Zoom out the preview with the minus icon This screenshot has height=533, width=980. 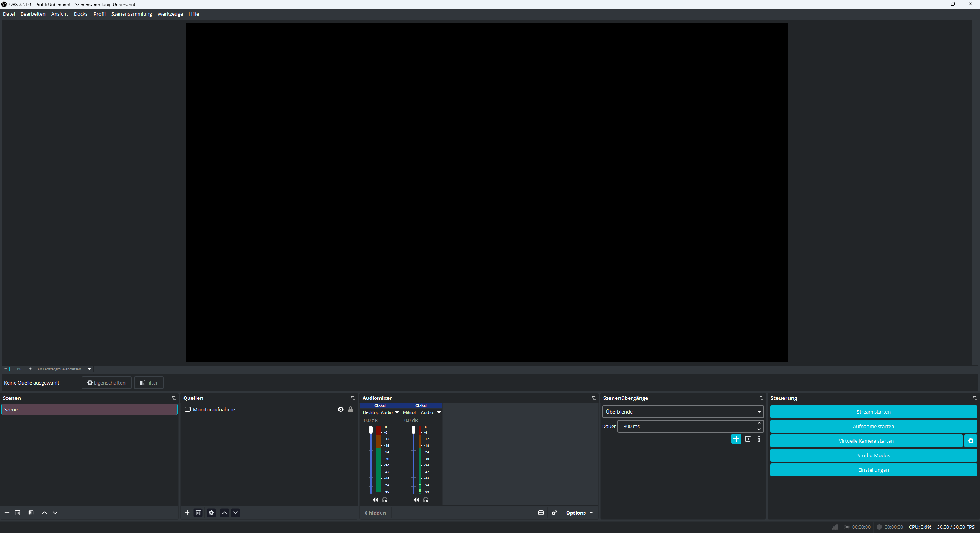click(x=6, y=369)
